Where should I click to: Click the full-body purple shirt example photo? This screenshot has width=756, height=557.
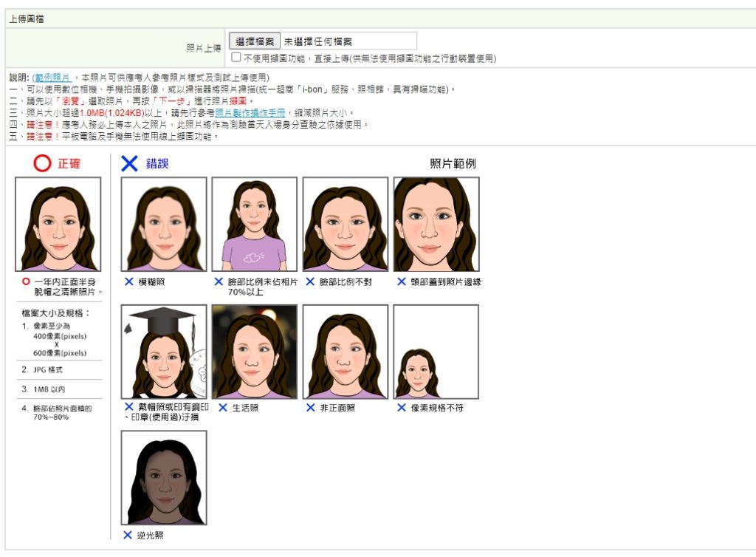[x=255, y=224]
